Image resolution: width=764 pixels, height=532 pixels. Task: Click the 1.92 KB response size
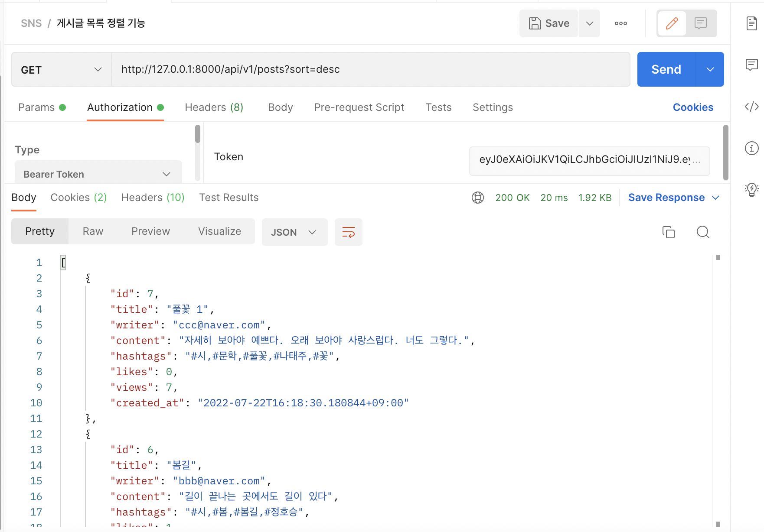[595, 198]
